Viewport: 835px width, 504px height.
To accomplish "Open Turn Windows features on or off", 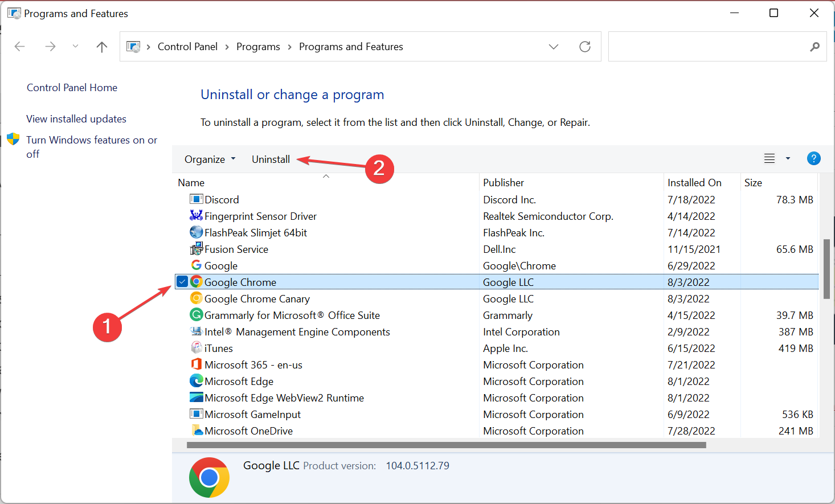I will tap(92, 147).
